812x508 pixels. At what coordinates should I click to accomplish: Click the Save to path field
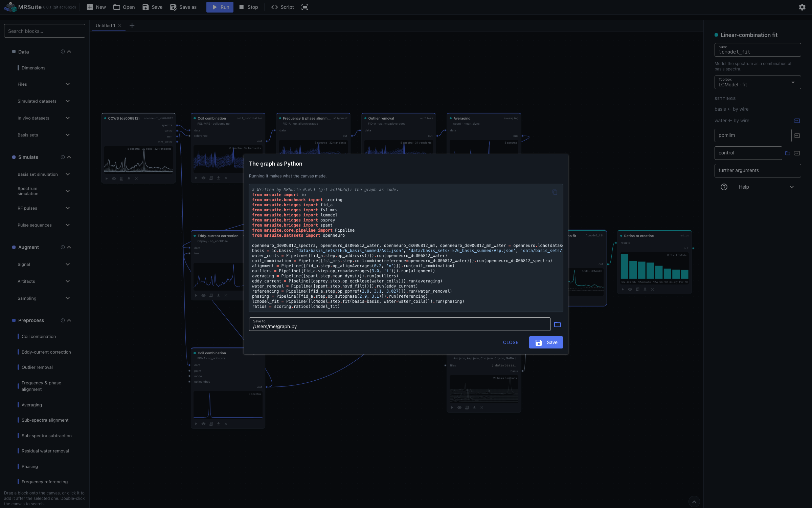pyautogui.click(x=400, y=324)
